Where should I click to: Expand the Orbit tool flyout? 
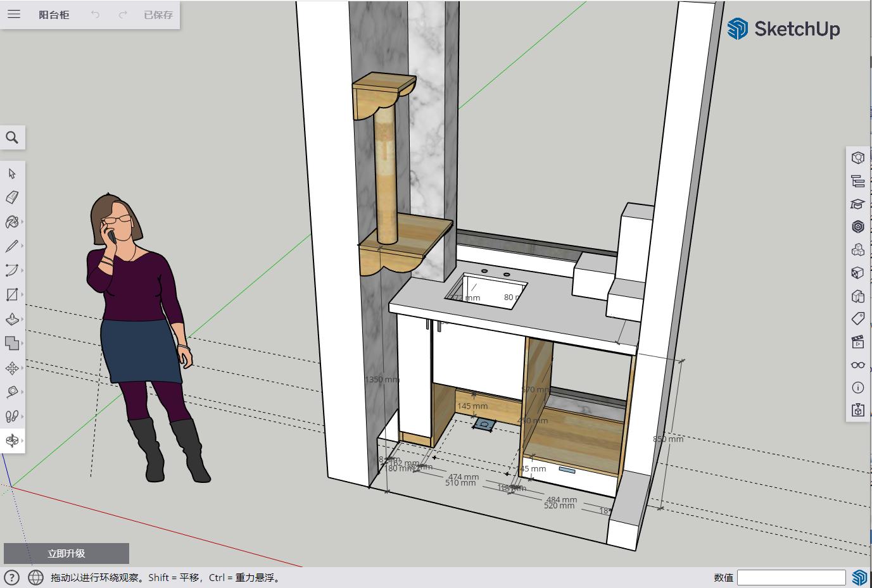pyautogui.click(x=22, y=441)
